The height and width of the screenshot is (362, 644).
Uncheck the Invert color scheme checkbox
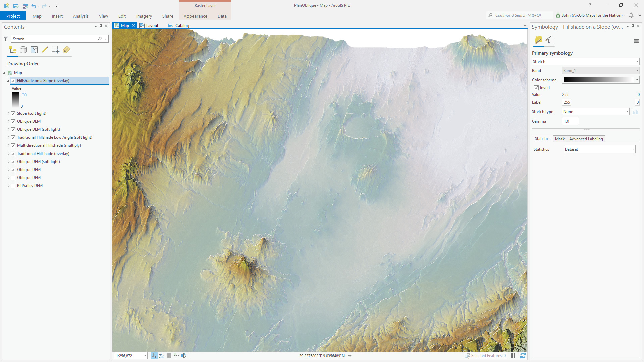537,87
